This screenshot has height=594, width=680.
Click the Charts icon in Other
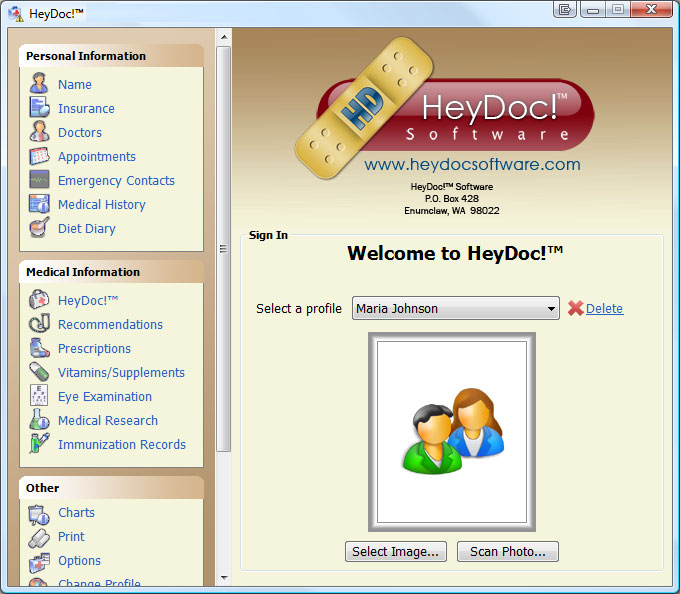(x=39, y=515)
